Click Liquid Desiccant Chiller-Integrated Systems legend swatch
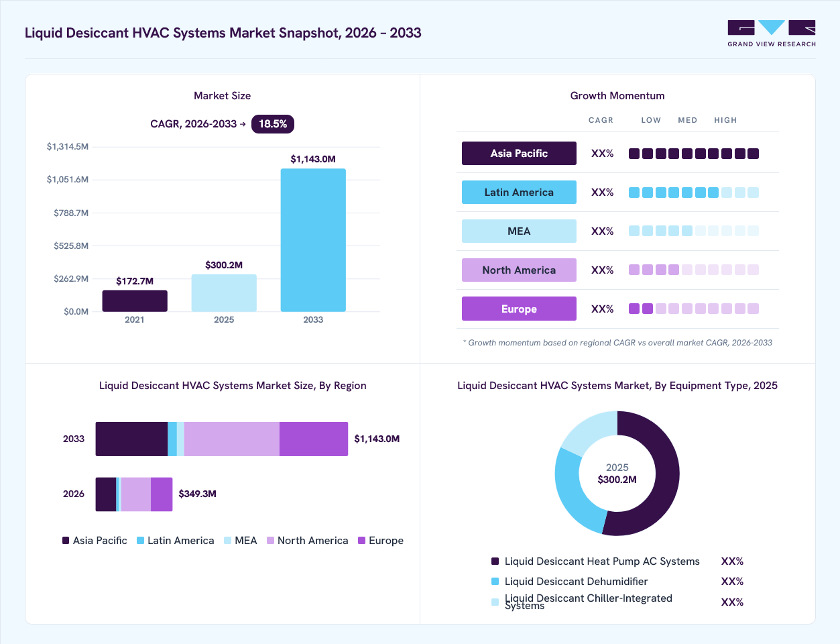 click(495, 602)
